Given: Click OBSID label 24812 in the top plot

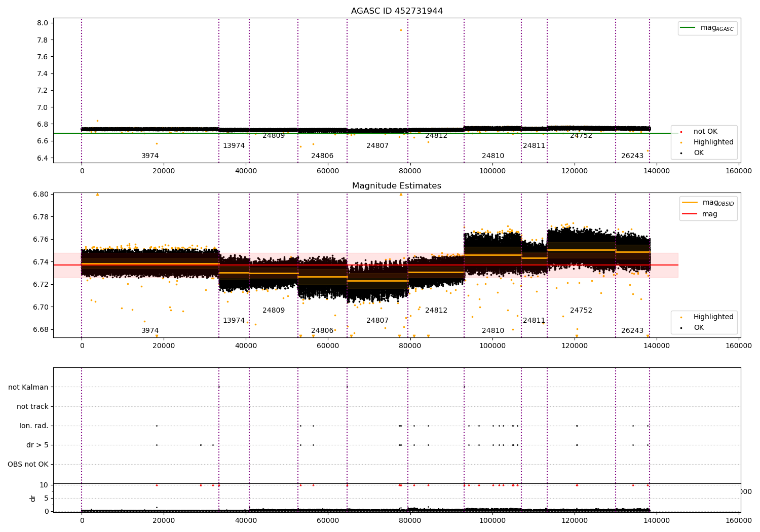Looking at the screenshot, I should click(x=436, y=136).
